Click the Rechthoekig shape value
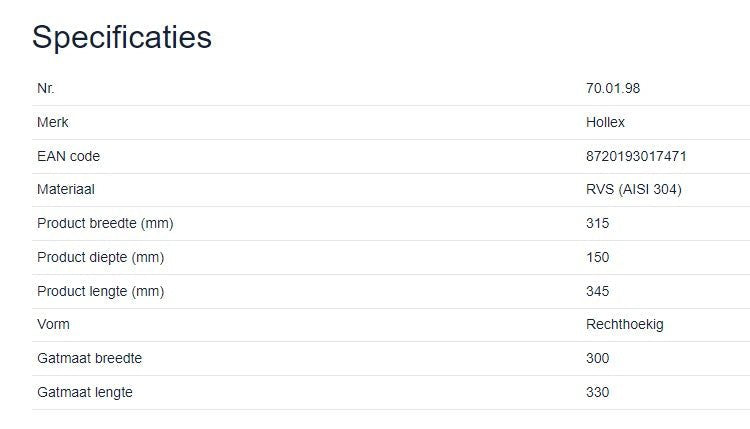The height and width of the screenshot is (429, 750). [x=624, y=324]
